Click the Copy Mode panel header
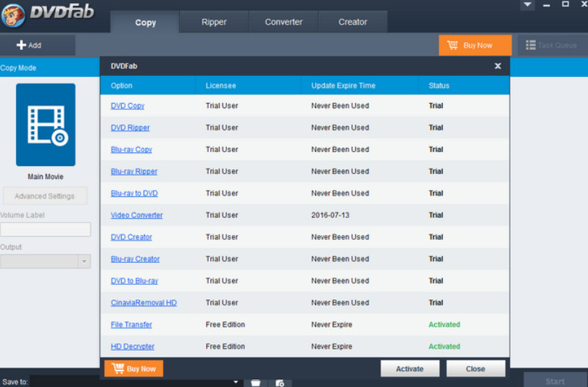Image resolution: width=588 pixels, height=387 pixels. (x=49, y=68)
